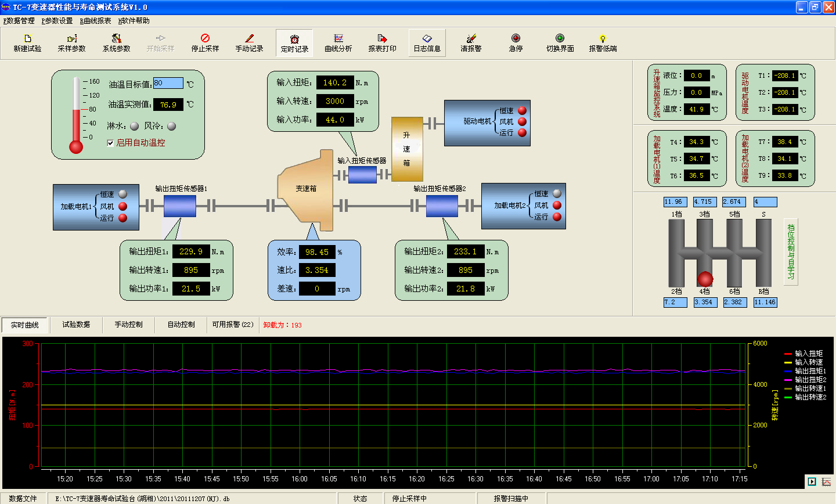Image resolution: width=836 pixels, height=504 pixels.
Task: Click the 风冷 indicator light
Action: click(171, 126)
